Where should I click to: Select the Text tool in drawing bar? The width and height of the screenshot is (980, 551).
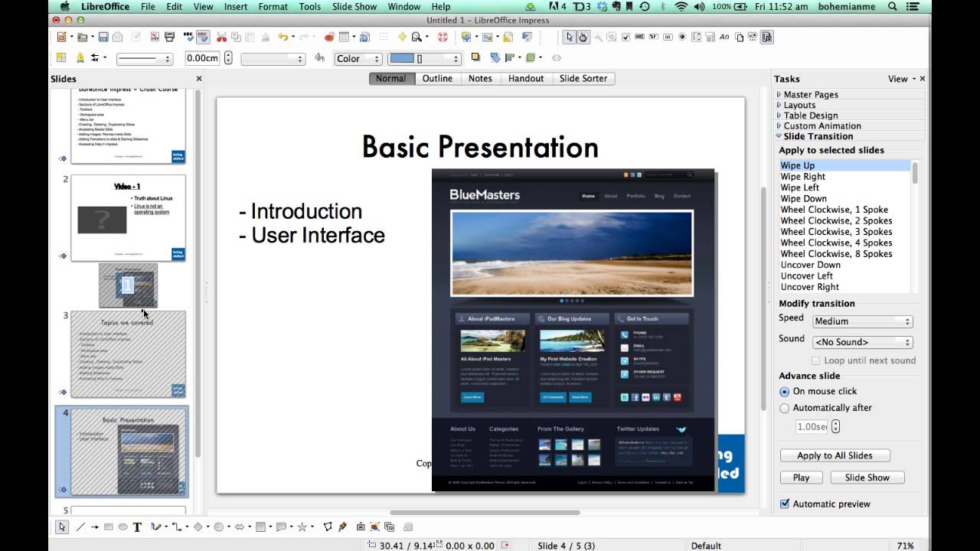click(137, 527)
